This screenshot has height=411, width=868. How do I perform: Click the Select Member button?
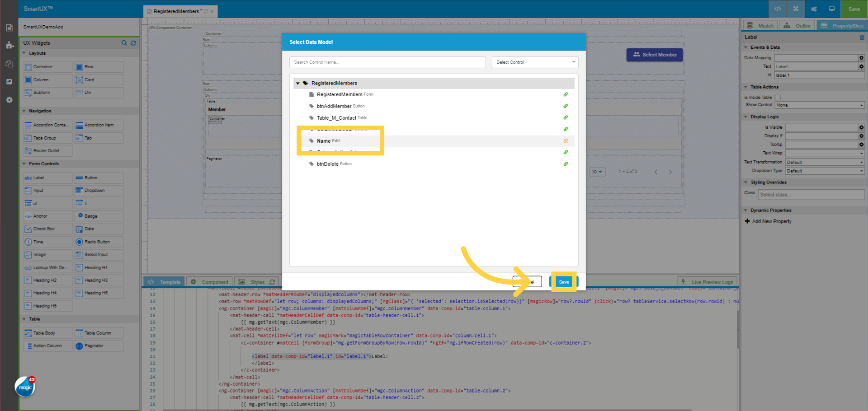click(655, 55)
